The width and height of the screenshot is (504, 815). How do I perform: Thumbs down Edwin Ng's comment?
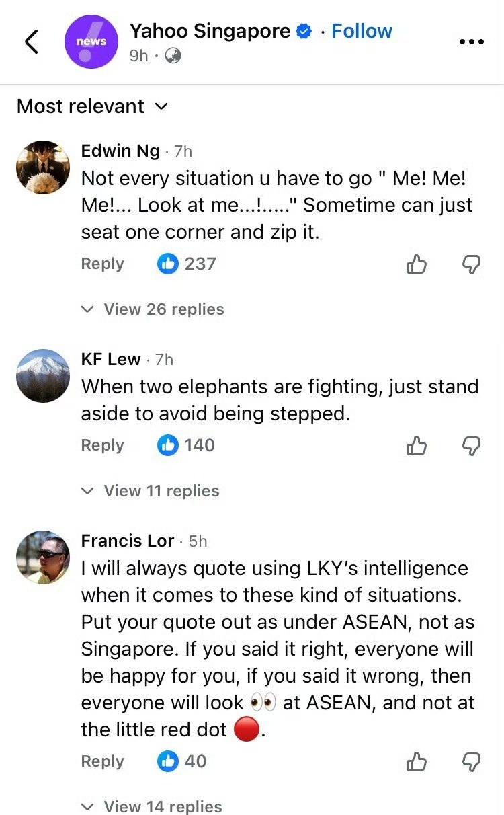pyautogui.click(x=472, y=264)
